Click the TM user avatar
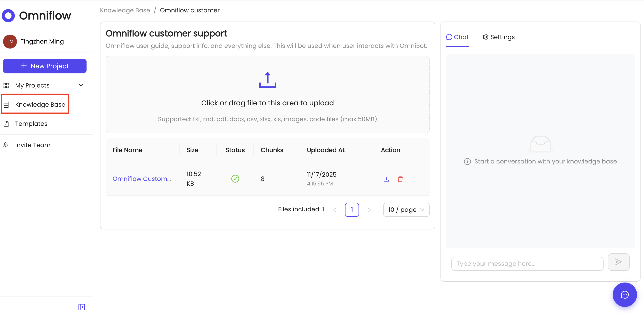Image resolution: width=644 pixels, height=313 pixels. click(x=10, y=42)
